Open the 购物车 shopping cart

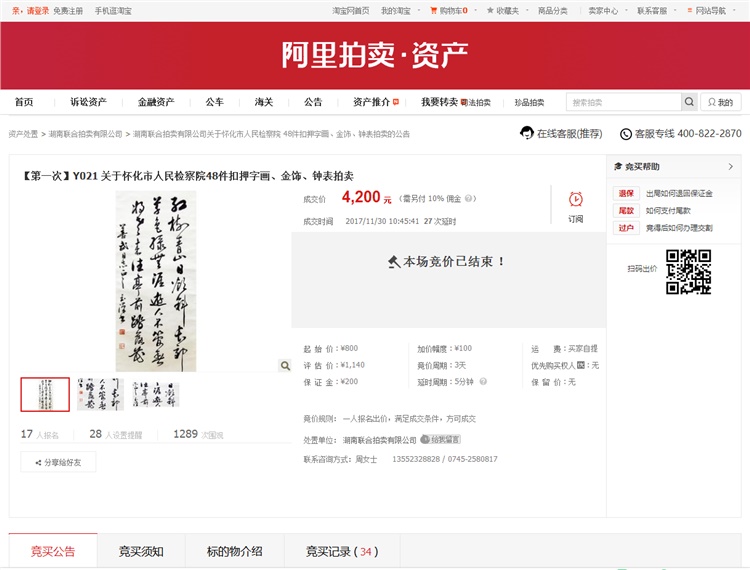[x=447, y=10]
